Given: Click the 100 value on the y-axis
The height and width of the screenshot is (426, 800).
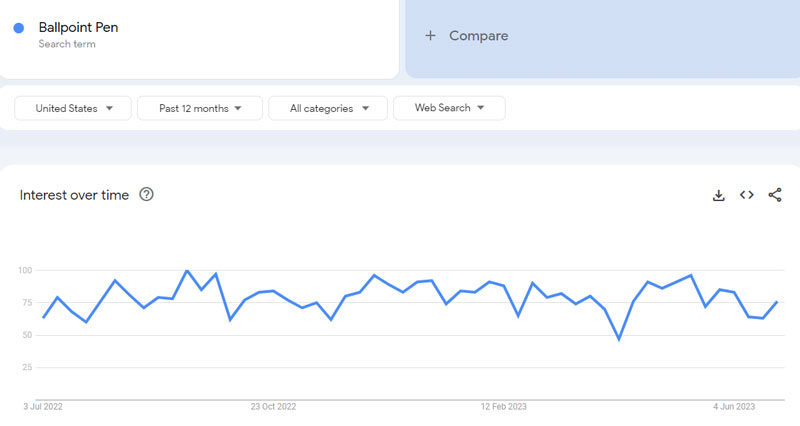Looking at the screenshot, I should click(x=26, y=270).
